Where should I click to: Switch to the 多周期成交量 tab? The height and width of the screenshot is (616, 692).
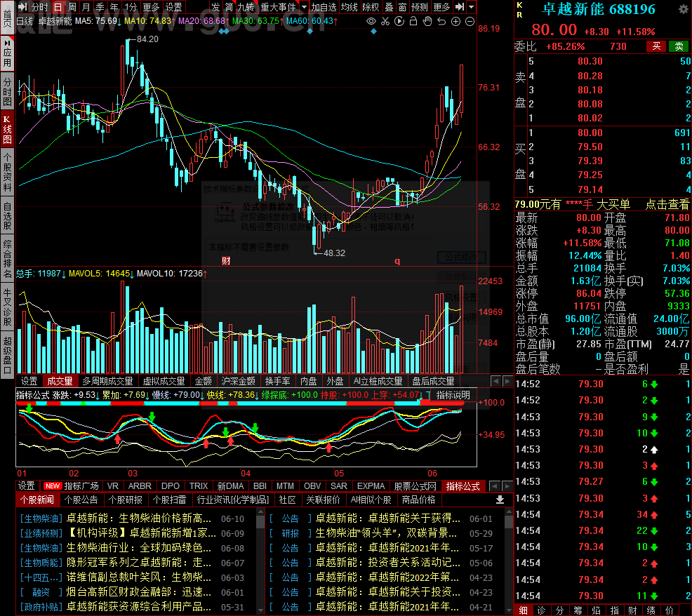107,381
